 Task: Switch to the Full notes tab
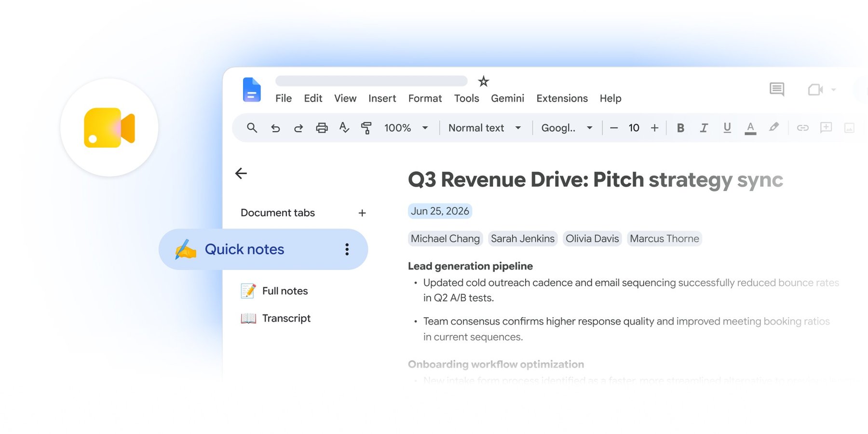coord(274,291)
